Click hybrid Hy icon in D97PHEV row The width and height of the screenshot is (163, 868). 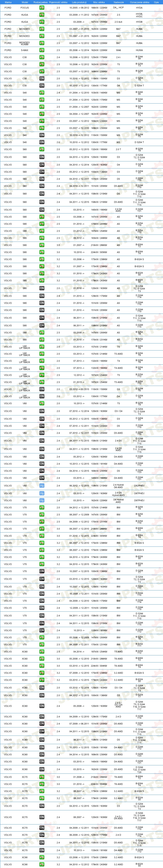(x=42, y=500)
